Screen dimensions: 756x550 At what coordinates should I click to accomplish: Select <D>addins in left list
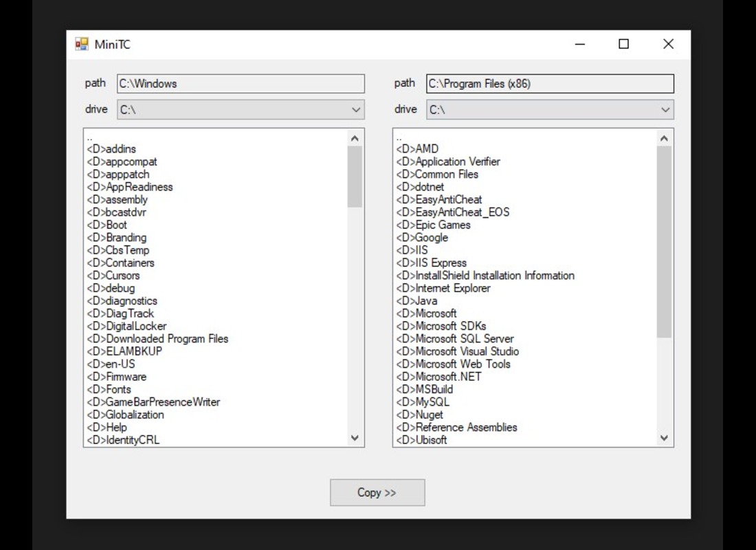tap(111, 149)
